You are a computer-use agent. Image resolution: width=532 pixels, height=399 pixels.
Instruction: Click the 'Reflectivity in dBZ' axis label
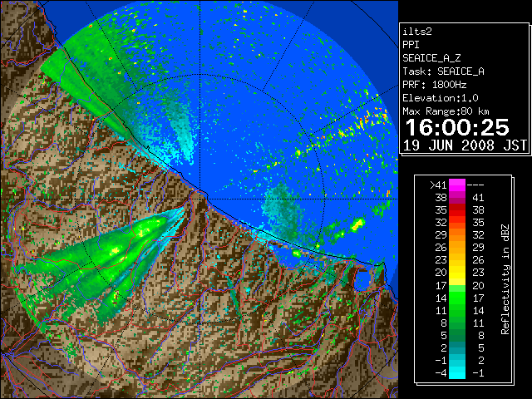pyautogui.click(x=505, y=279)
